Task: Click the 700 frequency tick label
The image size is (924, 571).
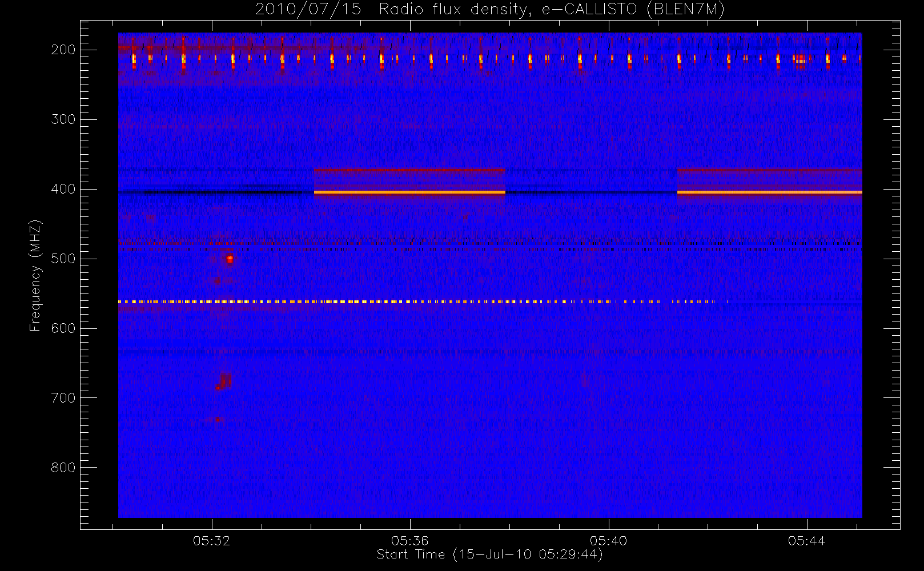Action: [x=63, y=398]
